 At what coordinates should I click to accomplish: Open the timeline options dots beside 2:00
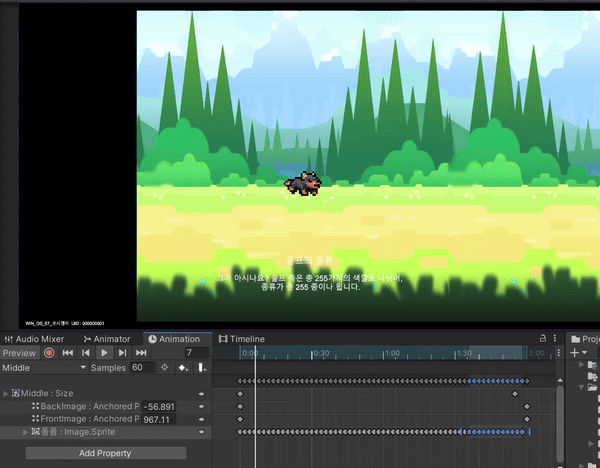[559, 353]
